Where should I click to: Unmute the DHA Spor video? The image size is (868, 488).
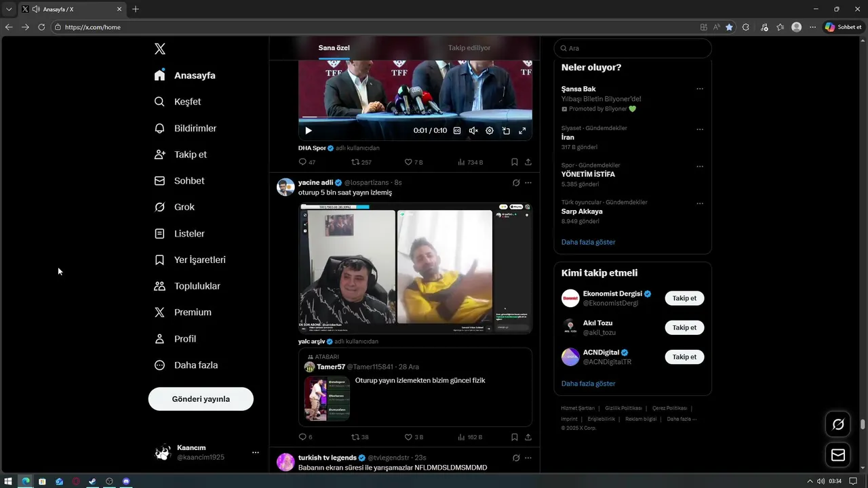click(473, 131)
